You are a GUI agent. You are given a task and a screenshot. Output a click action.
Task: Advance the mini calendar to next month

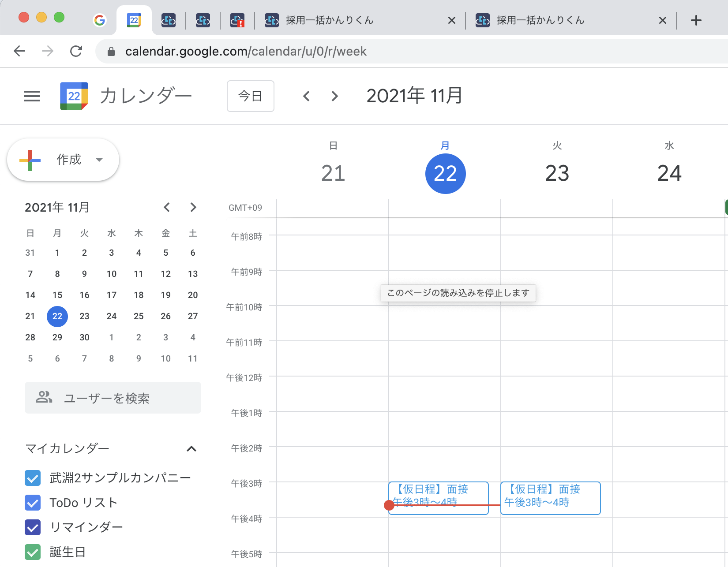[x=193, y=207]
